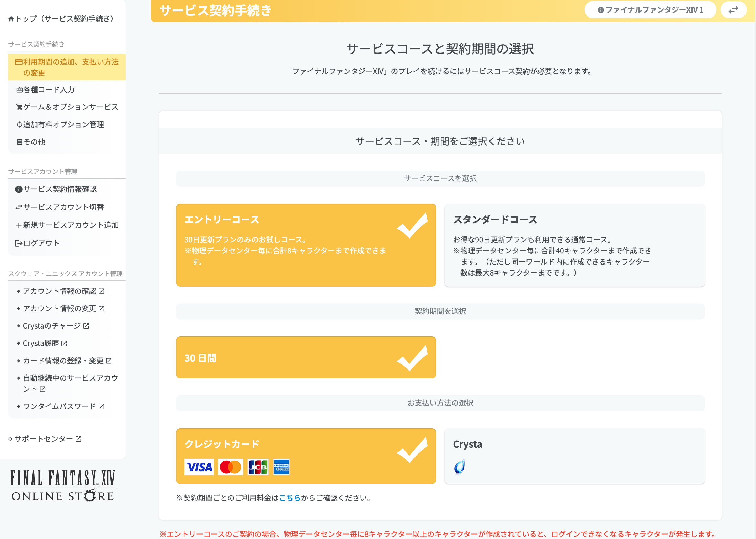This screenshot has width=756, height=539.
Task: Click the logout icon beside ログアウト
Action: [x=19, y=243]
